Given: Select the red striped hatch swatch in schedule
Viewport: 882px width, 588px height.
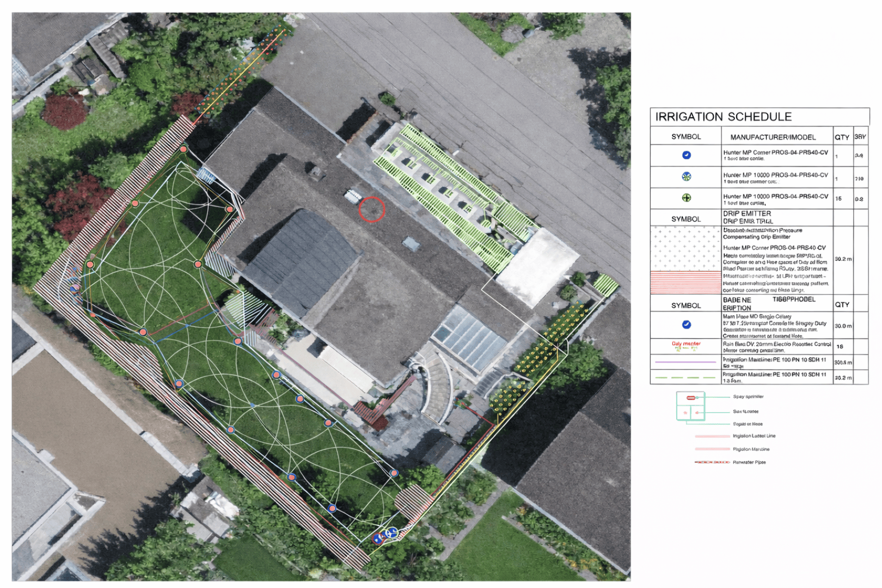Looking at the screenshot, I should (x=685, y=283).
